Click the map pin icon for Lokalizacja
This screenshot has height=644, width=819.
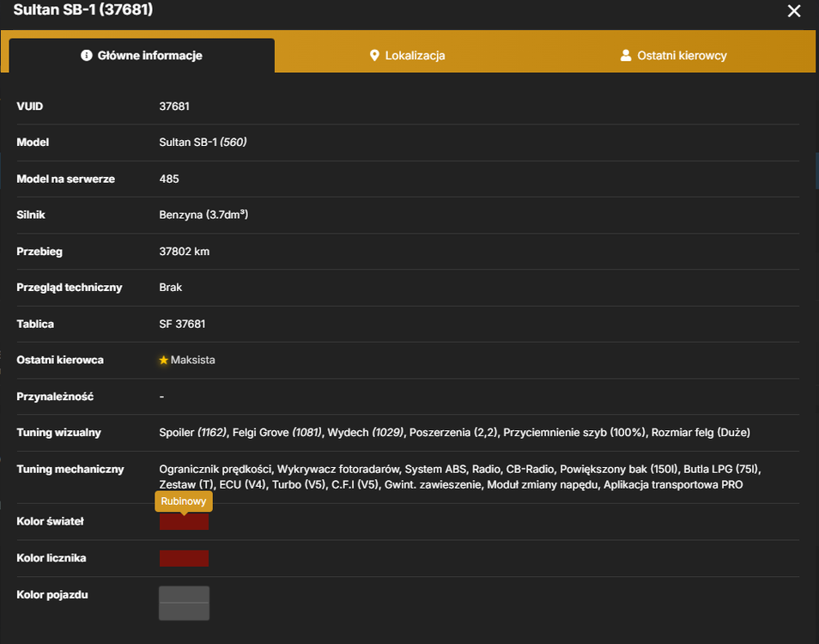point(374,55)
